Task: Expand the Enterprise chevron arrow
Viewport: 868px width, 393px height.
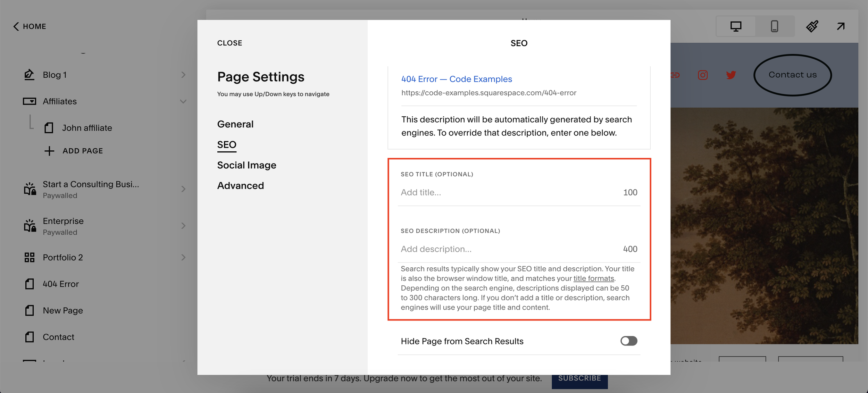Action: tap(183, 226)
